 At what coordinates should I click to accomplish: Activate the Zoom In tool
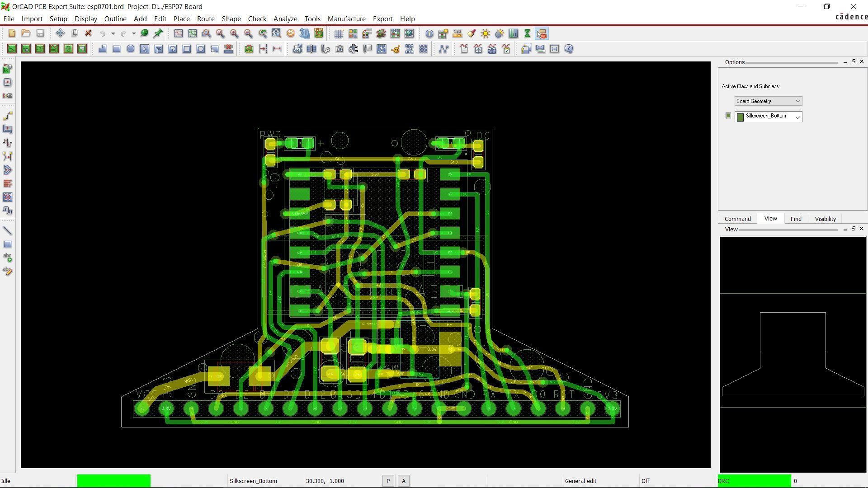click(x=234, y=33)
